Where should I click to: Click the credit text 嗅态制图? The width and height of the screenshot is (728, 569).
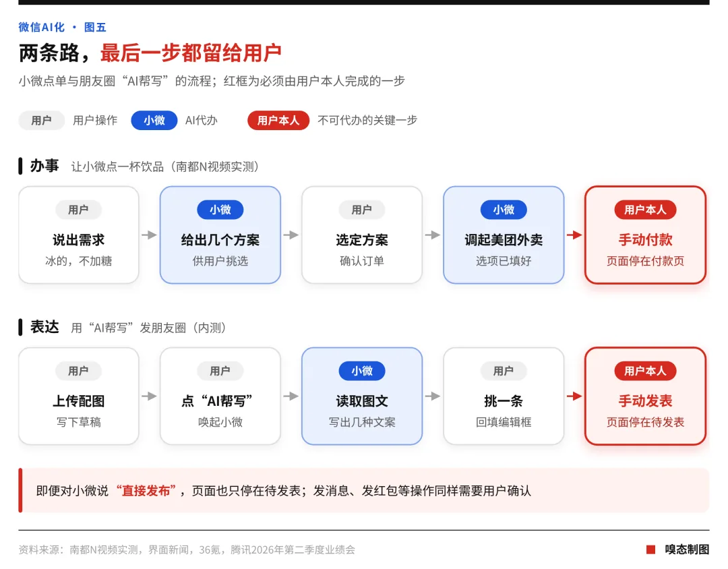pyautogui.click(x=687, y=549)
